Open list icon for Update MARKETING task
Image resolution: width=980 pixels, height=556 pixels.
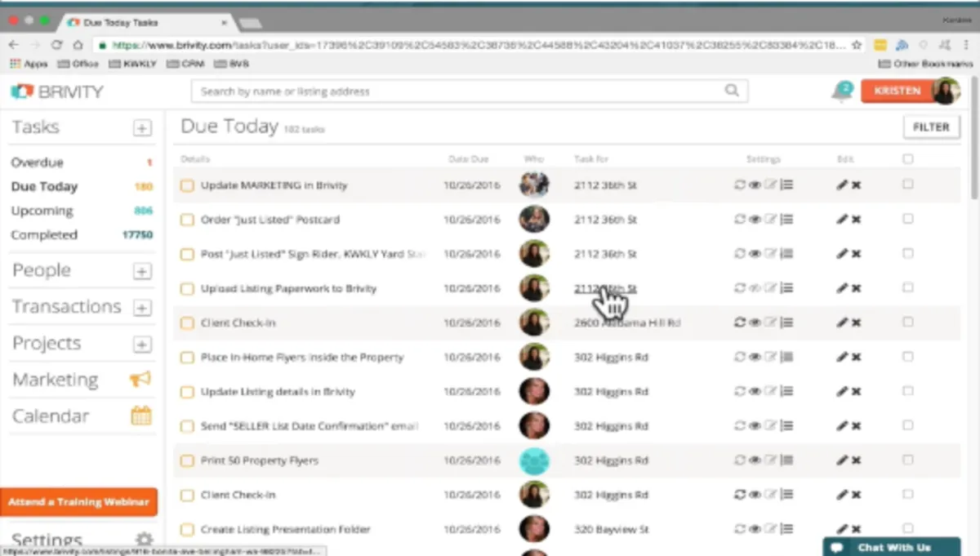(787, 185)
